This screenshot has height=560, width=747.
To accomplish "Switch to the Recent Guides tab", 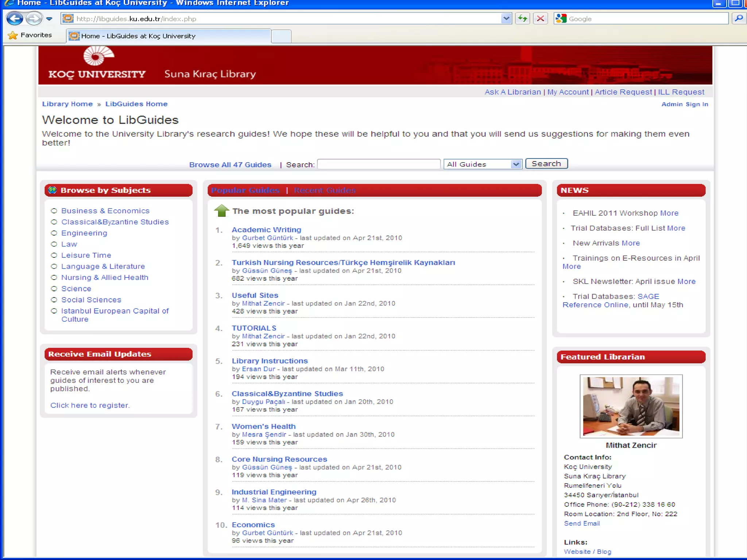I will tap(325, 190).
